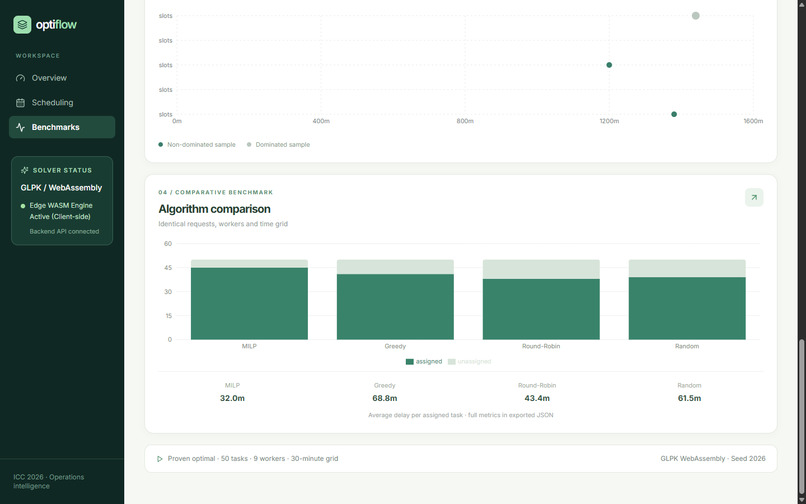Click the large dominated sample point
Viewport: 806px width, 504px height.
point(695,16)
